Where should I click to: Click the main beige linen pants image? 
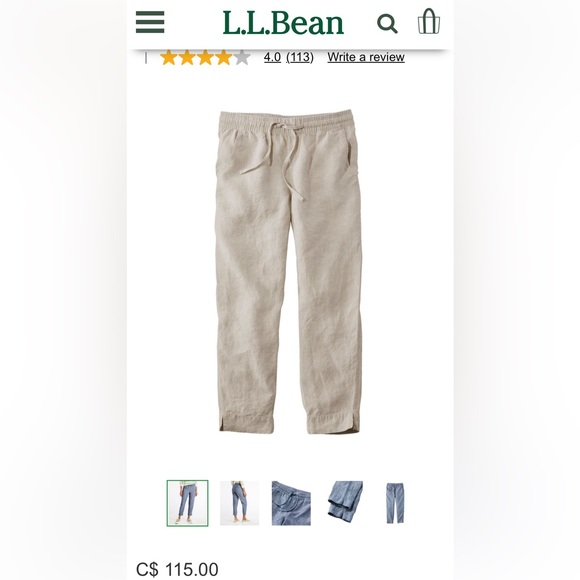pos(289,272)
